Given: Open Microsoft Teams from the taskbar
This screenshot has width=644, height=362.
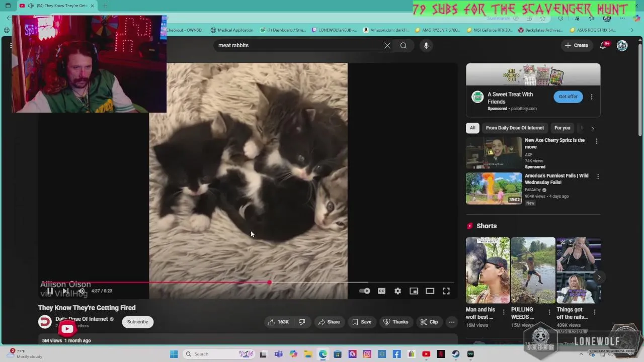Looking at the screenshot, I should tap(278, 354).
